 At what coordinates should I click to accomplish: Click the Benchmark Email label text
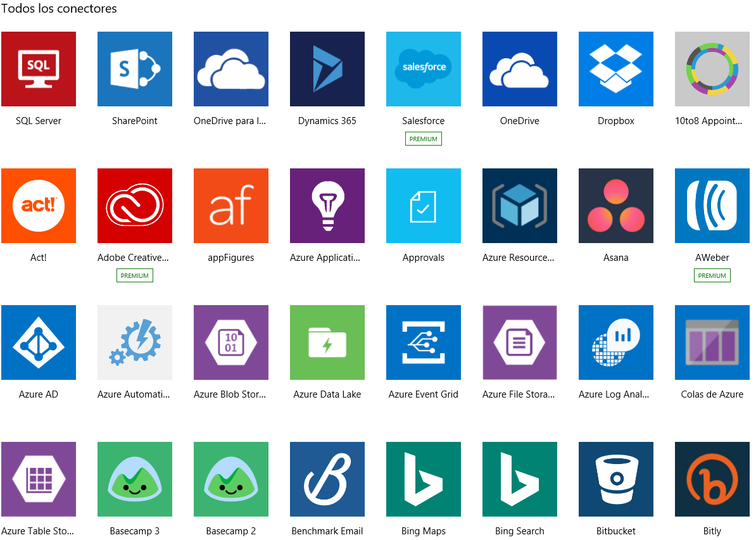pos(327,531)
